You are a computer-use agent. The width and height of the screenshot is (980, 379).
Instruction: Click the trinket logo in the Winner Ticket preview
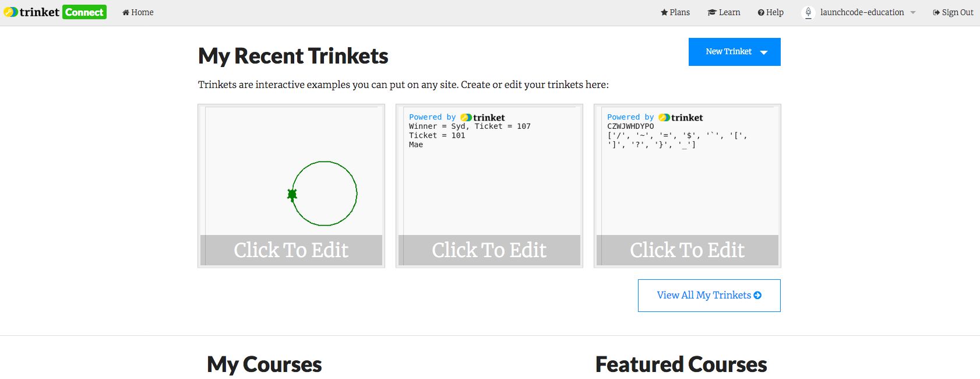483,118
